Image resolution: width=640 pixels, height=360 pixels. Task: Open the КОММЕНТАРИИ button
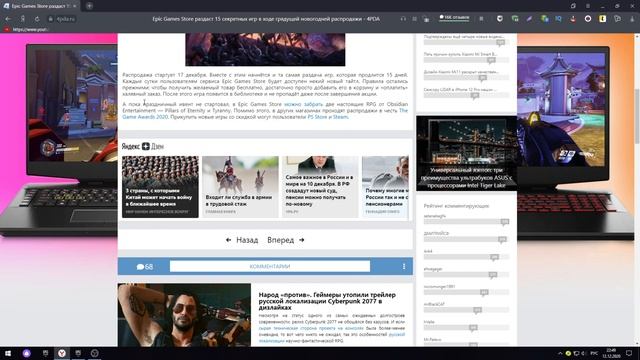pos(270,267)
